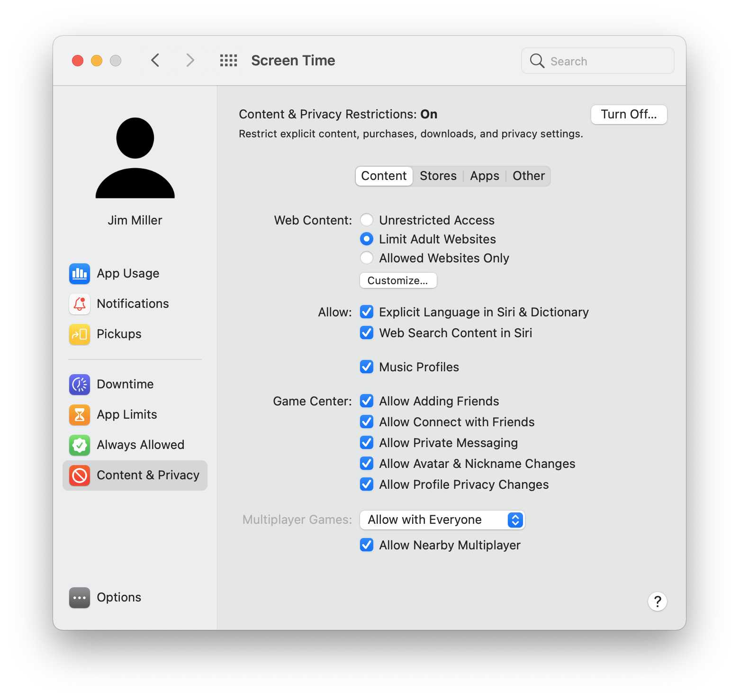The image size is (739, 700).
Task: Open the Downtime sidebar icon
Action: coord(79,385)
